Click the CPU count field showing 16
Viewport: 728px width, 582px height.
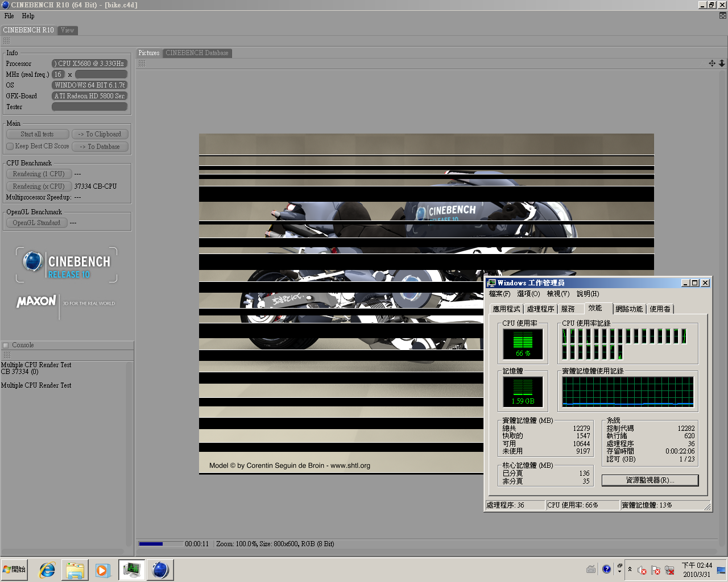click(x=59, y=74)
